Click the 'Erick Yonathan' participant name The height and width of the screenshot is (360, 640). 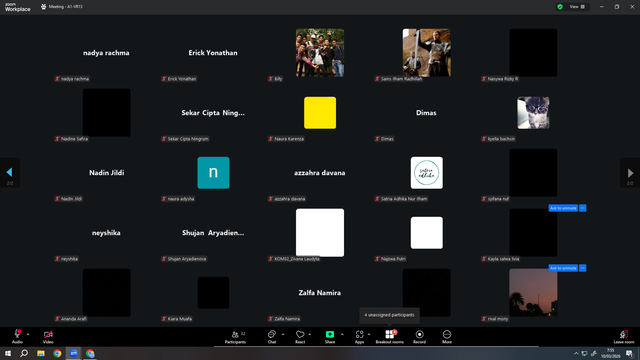click(213, 53)
